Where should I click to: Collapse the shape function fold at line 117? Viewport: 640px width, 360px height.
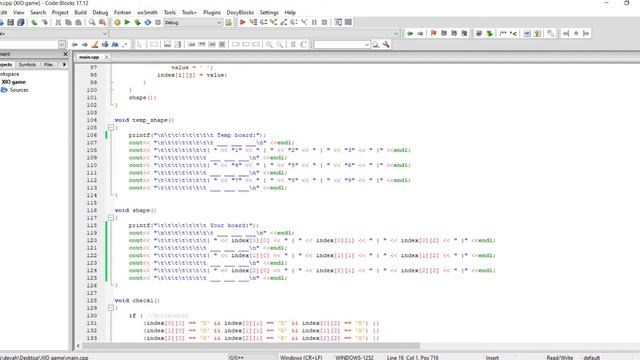pos(111,218)
